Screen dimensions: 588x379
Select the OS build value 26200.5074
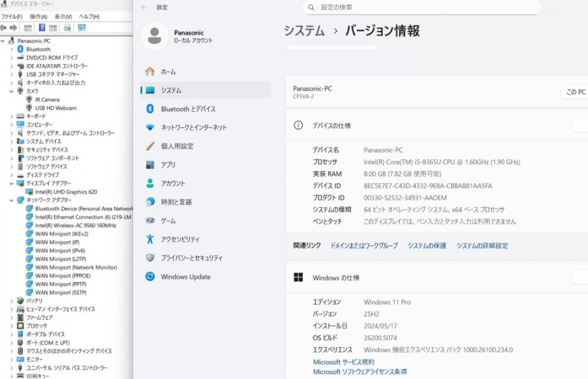coord(380,338)
